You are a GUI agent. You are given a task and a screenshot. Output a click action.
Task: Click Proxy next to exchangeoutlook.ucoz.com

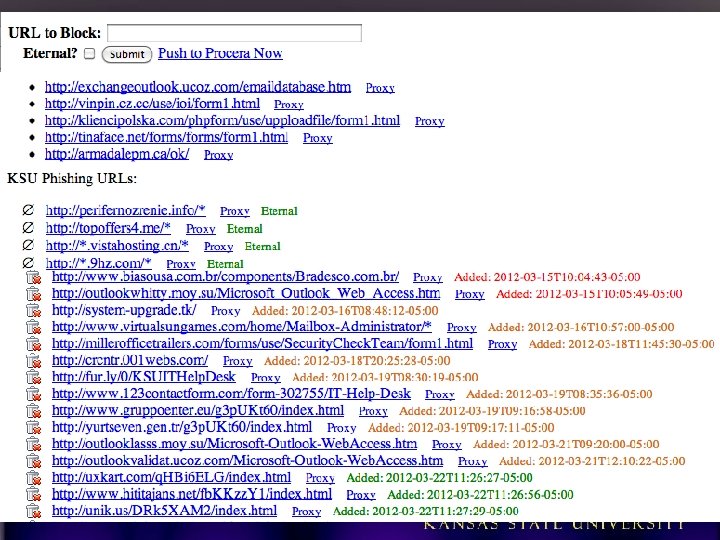click(x=380, y=88)
